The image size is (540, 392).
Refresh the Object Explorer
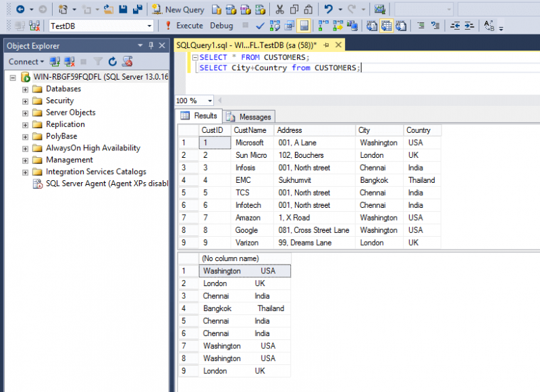113,61
